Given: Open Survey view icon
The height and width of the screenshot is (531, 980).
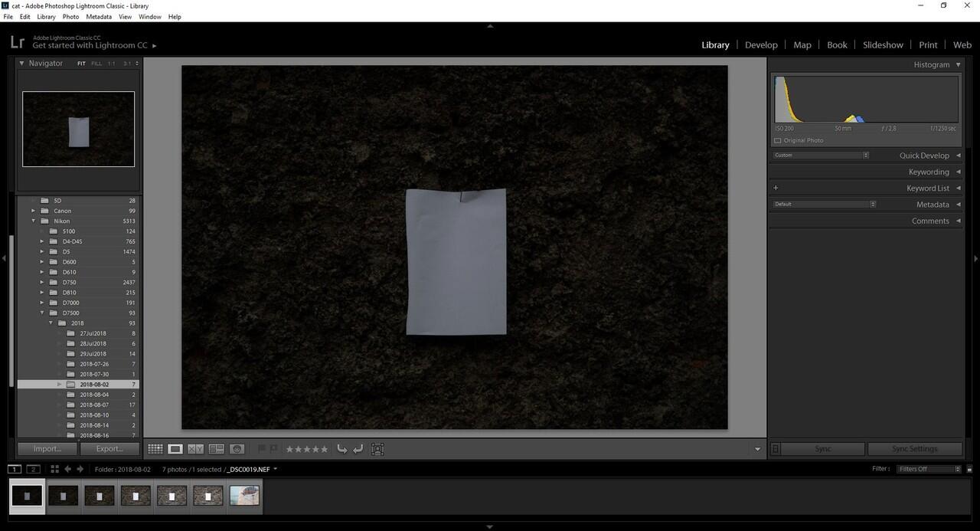Looking at the screenshot, I should [x=216, y=449].
